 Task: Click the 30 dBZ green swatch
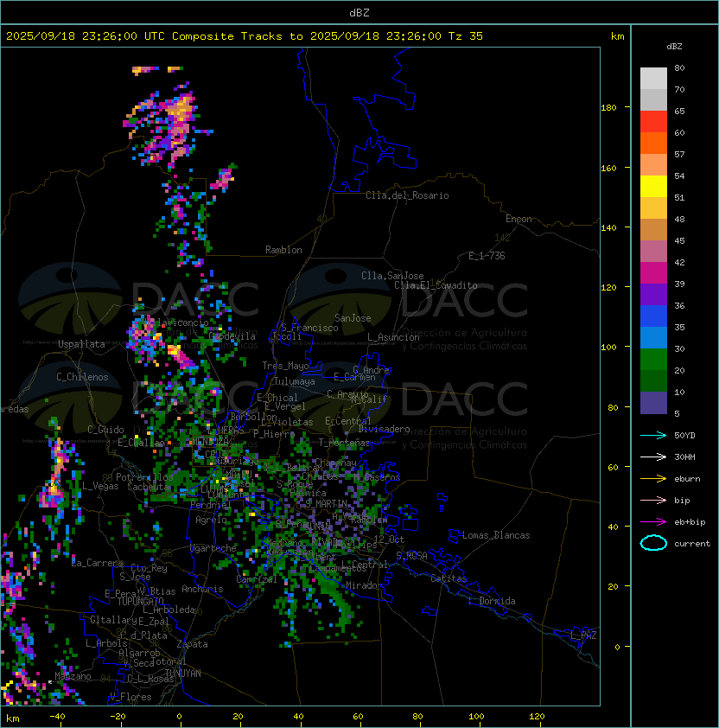click(x=653, y=360)
